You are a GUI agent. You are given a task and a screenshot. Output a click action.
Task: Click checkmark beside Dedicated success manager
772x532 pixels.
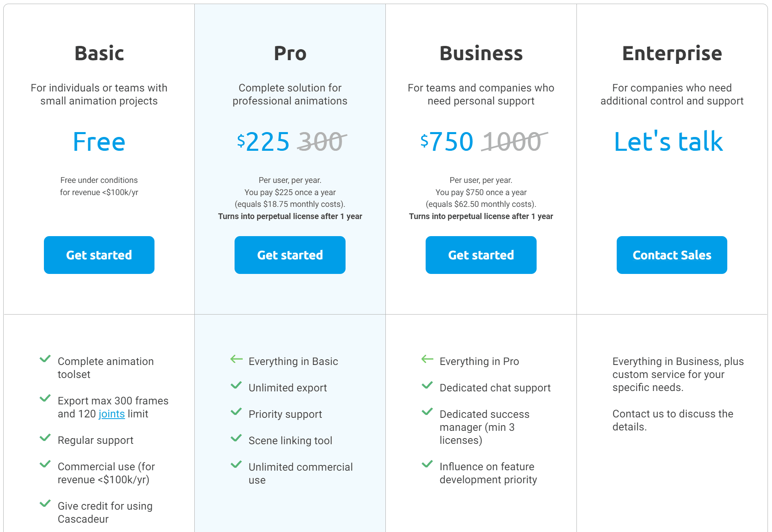coord(427,412)
